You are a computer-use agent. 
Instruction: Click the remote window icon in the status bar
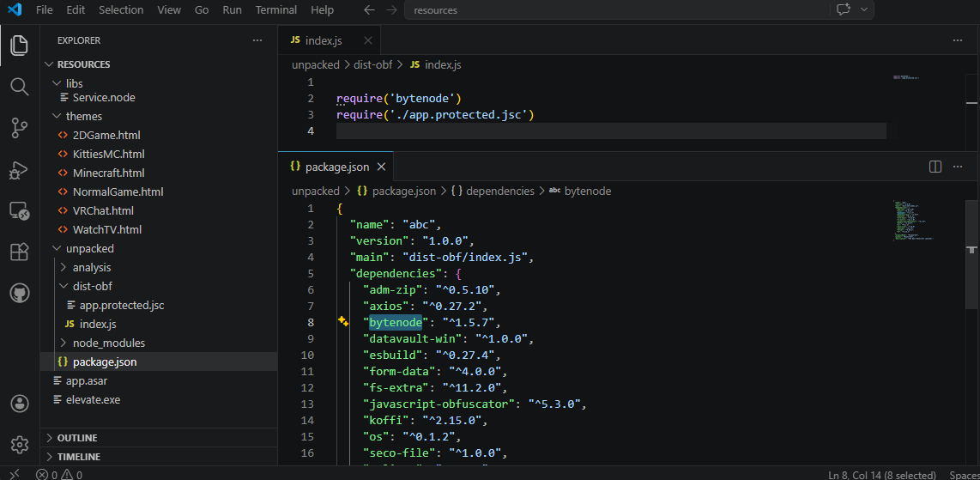(x=14, y=474)
